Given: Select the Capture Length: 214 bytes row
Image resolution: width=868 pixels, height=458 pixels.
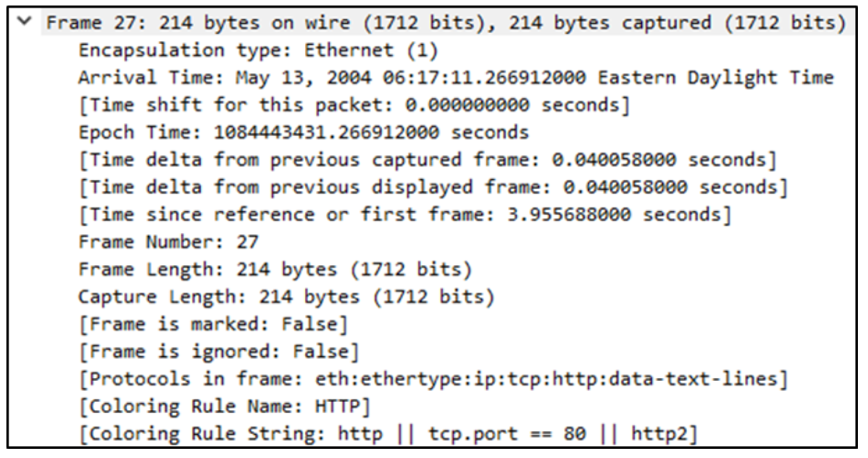Looking at the screenshot, I should tap(286, 297).
